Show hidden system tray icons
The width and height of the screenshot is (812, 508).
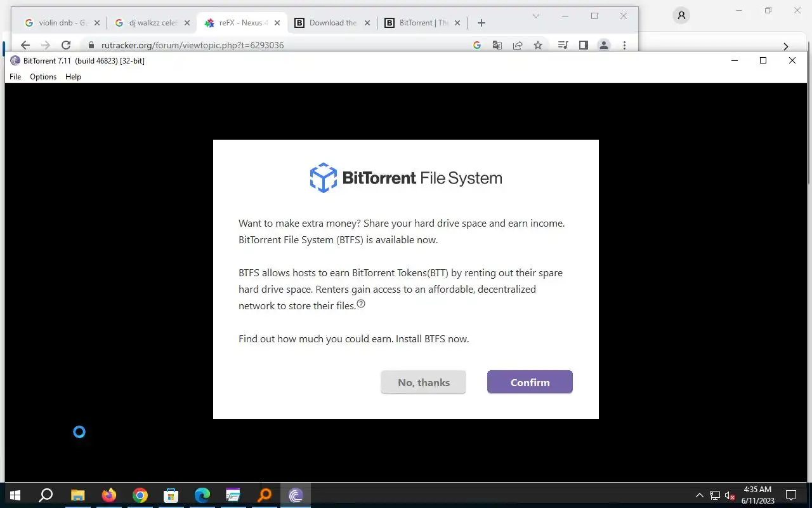pos(700,495)
